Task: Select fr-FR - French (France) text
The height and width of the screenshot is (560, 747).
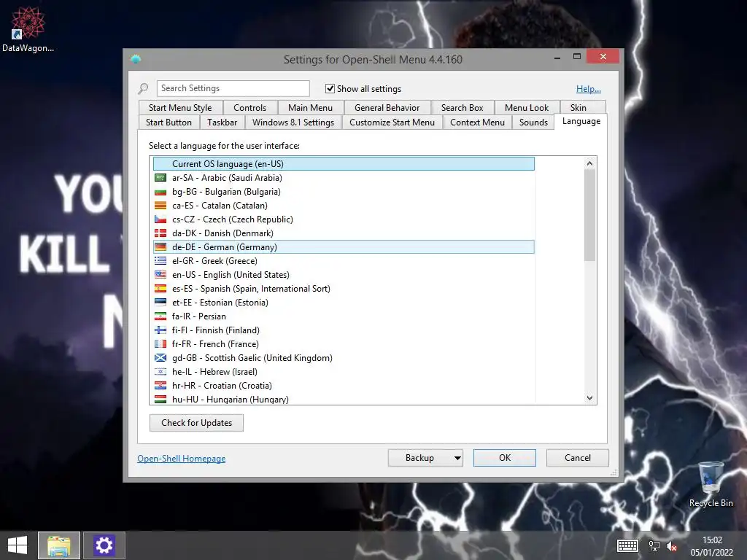Action: point(215,344)
